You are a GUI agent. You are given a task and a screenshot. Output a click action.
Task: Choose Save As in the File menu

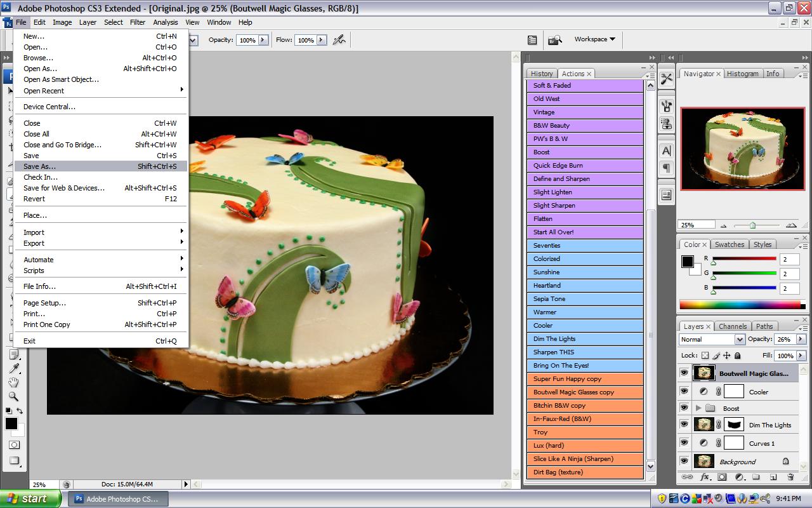(x=101, y=166)
